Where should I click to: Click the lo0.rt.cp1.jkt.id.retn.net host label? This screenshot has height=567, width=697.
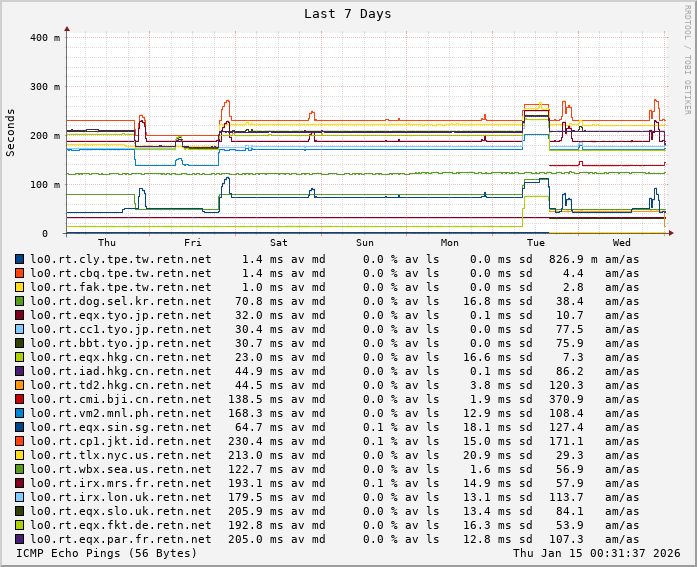[x=120, y=441]
